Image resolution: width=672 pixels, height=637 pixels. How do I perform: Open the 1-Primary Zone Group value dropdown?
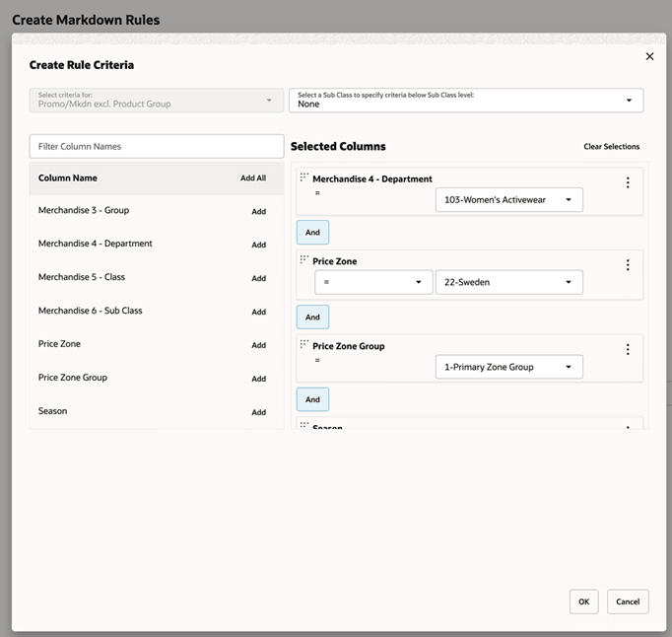(x=508, y=367)
